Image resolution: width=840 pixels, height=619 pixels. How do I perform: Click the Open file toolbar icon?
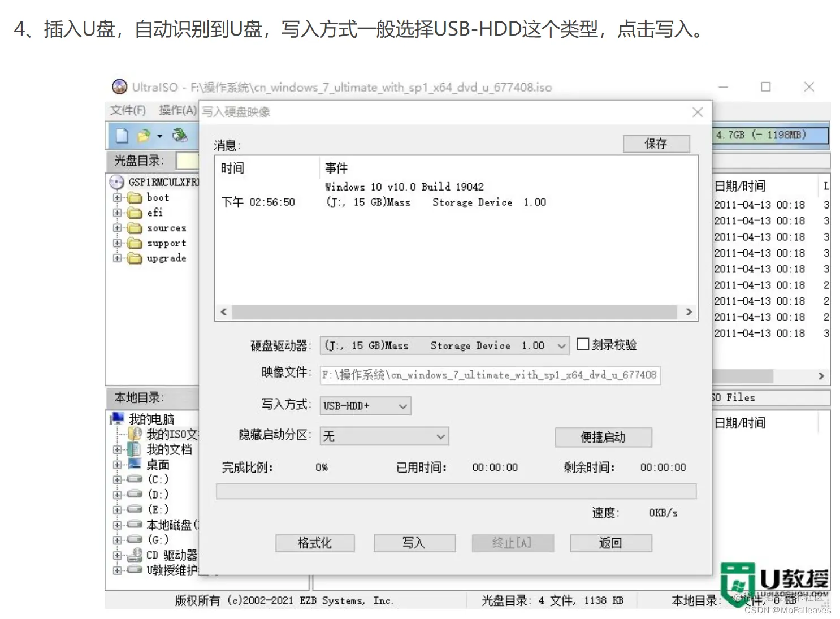point(144,136)
